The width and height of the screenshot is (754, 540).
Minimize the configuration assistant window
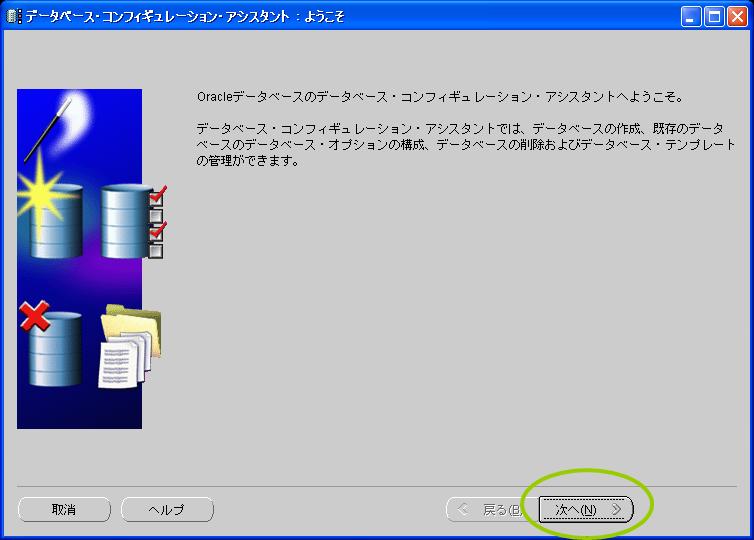click(691, 17)
